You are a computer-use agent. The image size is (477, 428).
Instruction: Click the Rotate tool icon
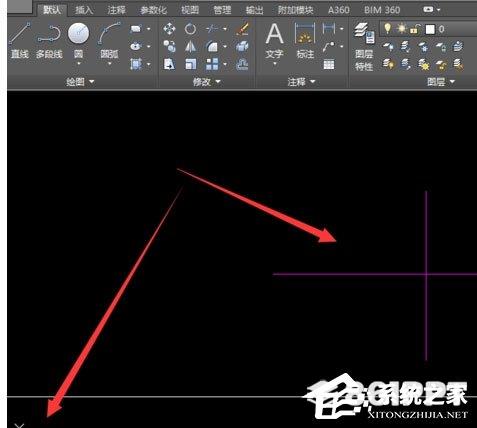point(190,29)
